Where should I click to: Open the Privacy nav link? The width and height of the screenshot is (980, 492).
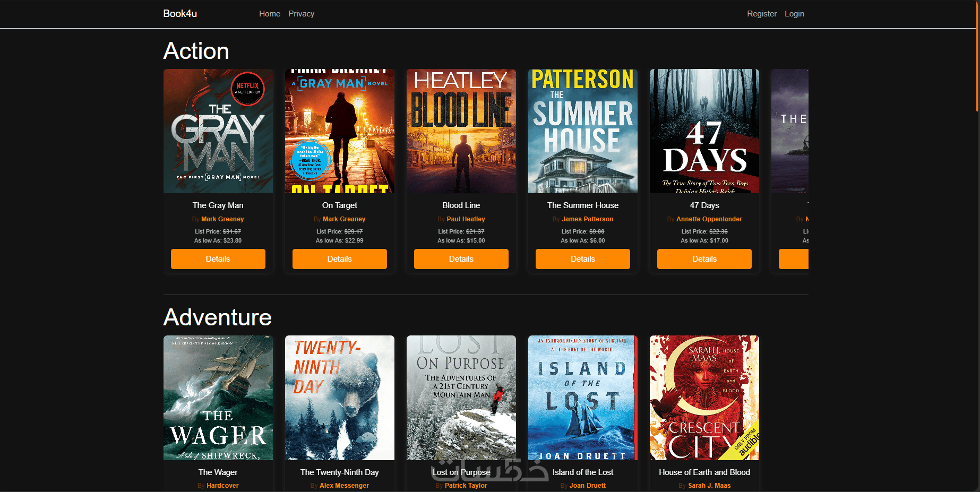click(301, 14)
